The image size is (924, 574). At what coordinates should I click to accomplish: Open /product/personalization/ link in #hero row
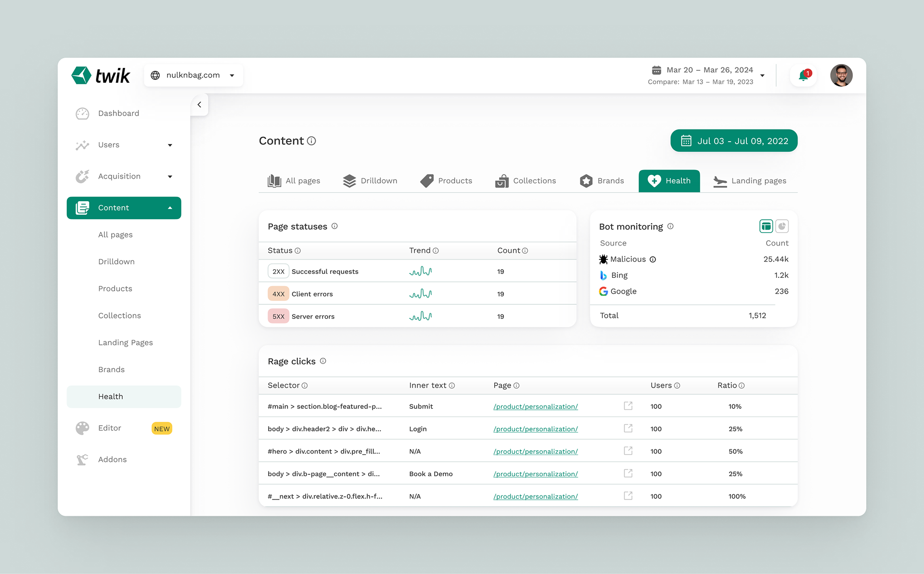point(536,452)
